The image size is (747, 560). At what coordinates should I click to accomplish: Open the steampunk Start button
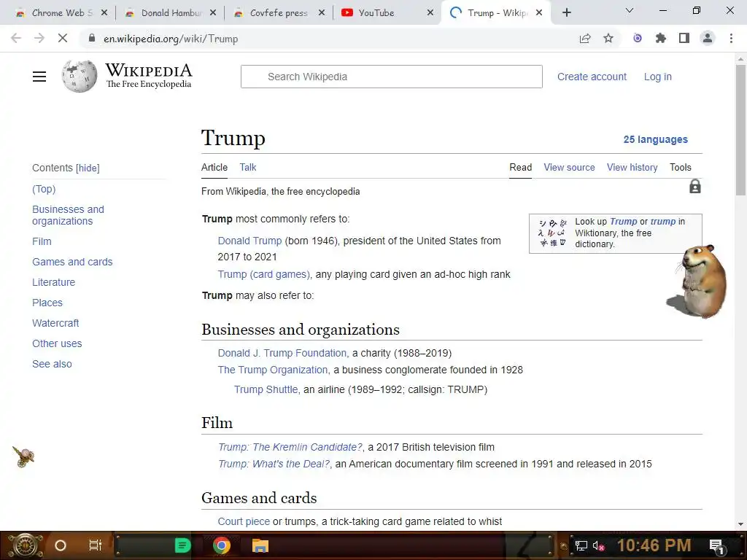[24, 545]
